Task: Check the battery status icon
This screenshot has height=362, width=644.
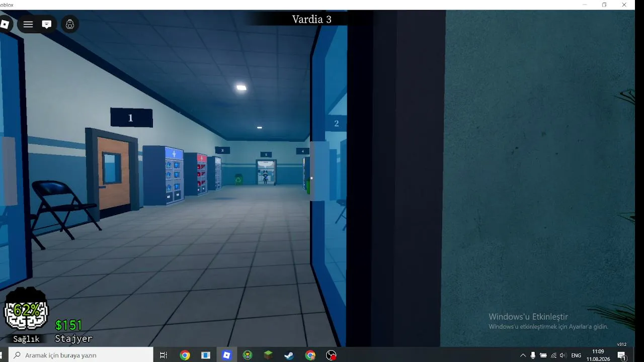Action: [543, 355]
